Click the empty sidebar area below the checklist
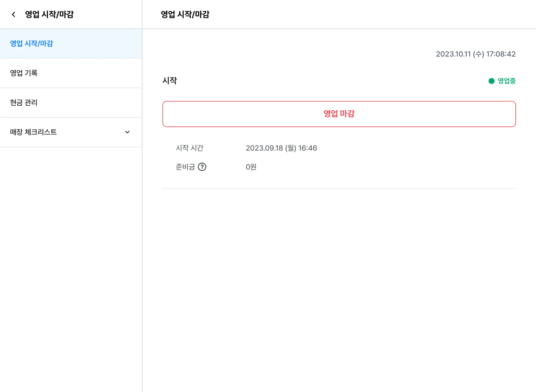The width and height of the screenshot is (536, 392). pos(71,262)
